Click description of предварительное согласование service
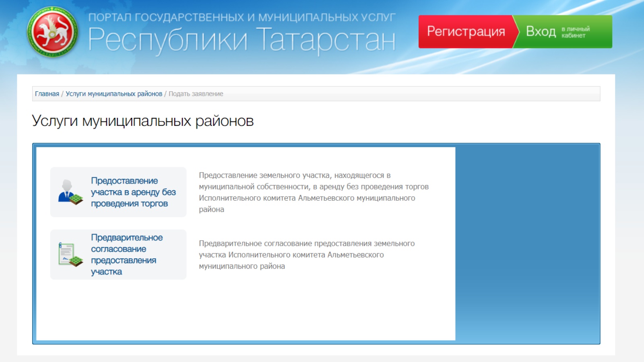 coord(307,255)
